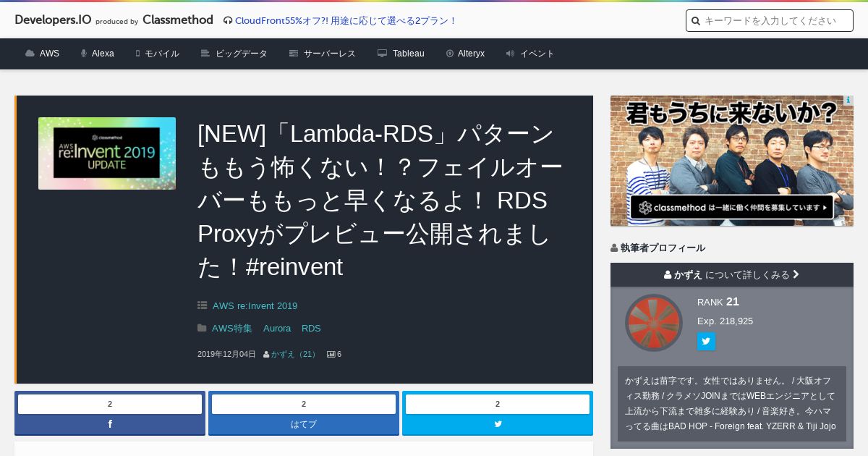Open the AWS特集 category link
Image resolution: width=868 pixels, height=456 pixels.
(232, 328)
